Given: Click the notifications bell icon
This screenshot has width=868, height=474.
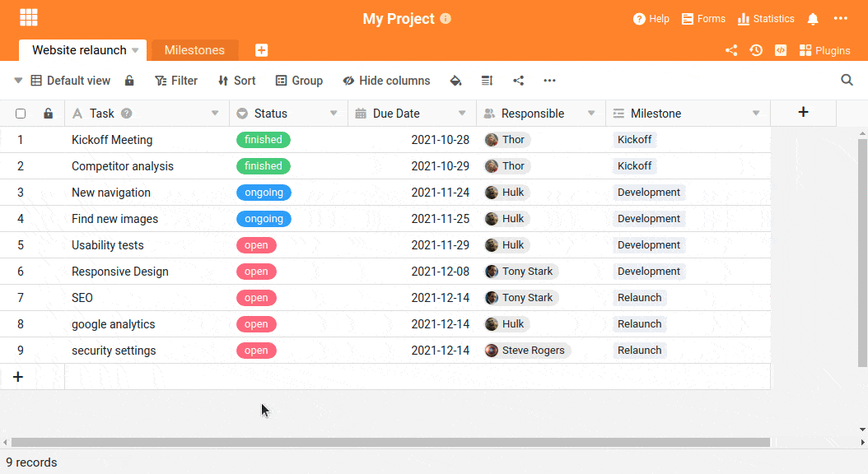Looking at the screenshot, I should [813, 19].
